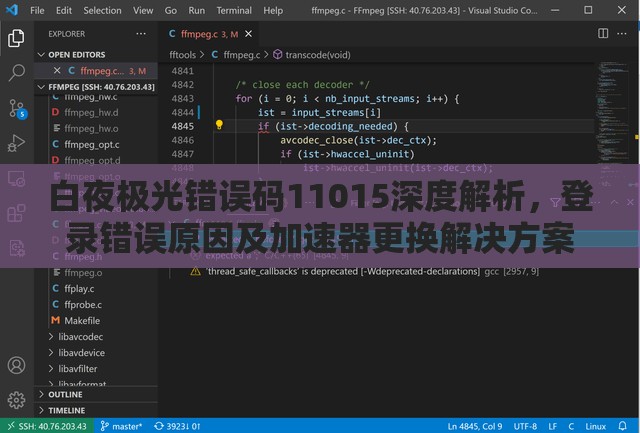This screenshot has width=640, height=433.
Task: Open the Search view icon
Action: pyautogui.click(x=16, y=73)
